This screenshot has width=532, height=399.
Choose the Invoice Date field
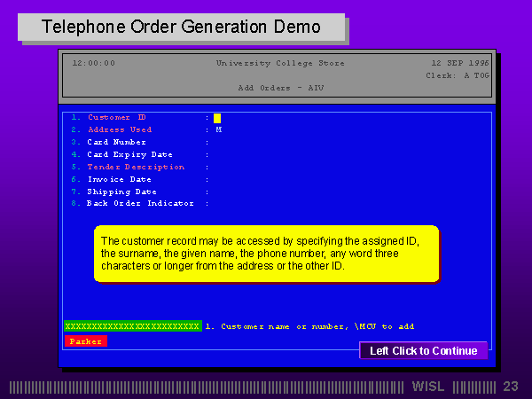(x=118, y=179)
